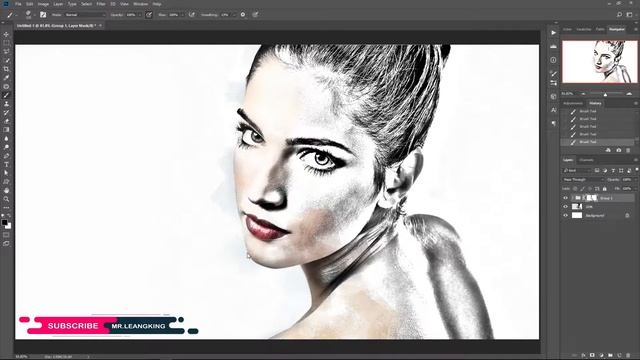Image resolution: width=640 pixels, height=360 pixels.
Task: Select the Rectangular Marquee tool
Action: (6, 43)
